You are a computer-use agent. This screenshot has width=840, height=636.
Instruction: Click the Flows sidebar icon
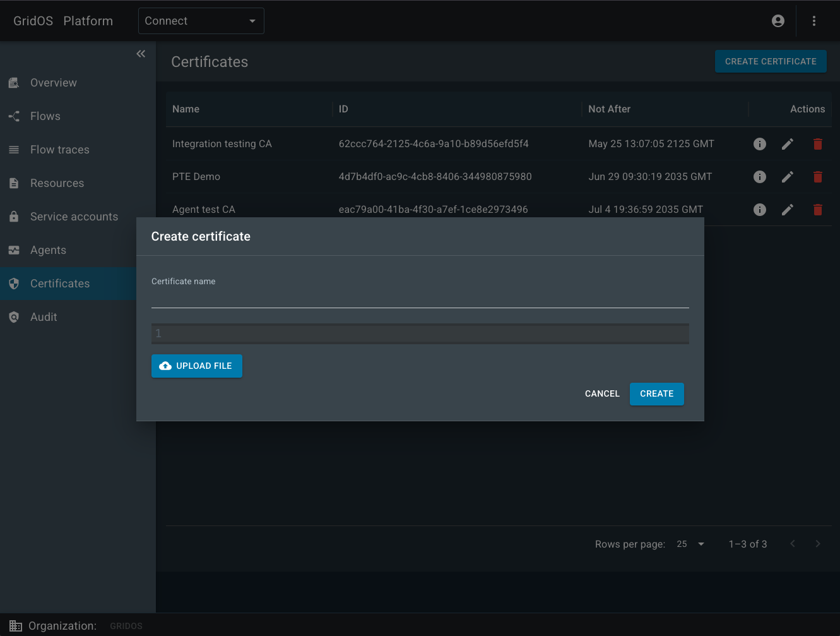(x=14, y=116)
